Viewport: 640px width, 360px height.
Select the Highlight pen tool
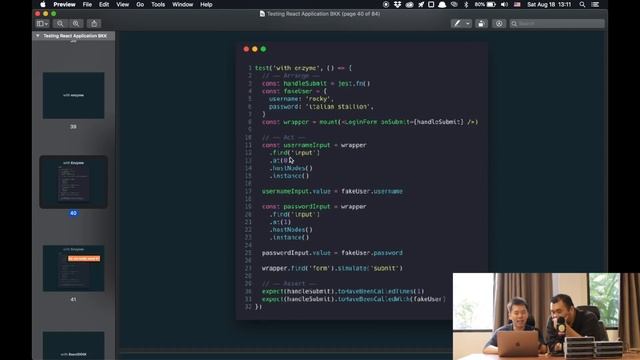pyautogui.click(x=457, y=24)
